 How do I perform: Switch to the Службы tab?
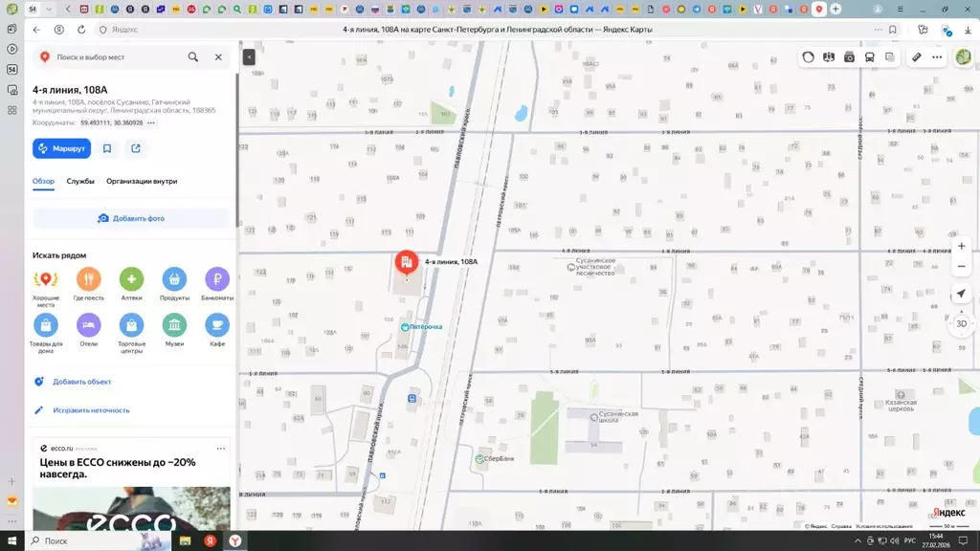80,181
